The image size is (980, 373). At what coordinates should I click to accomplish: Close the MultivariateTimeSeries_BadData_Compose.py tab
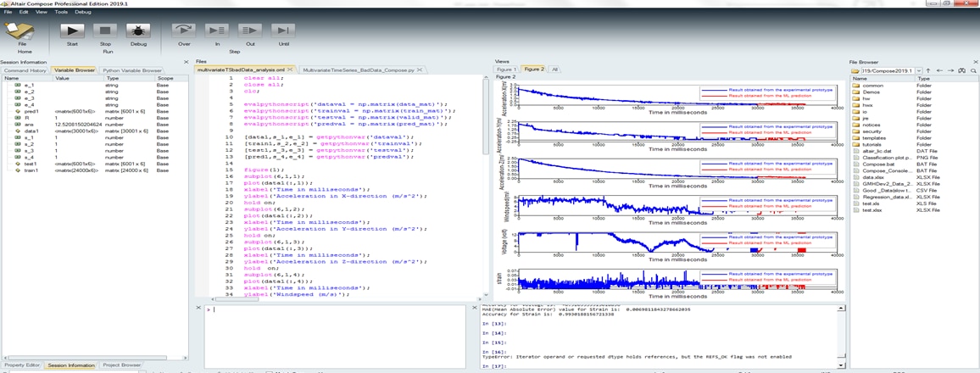(x=420, y=70)
